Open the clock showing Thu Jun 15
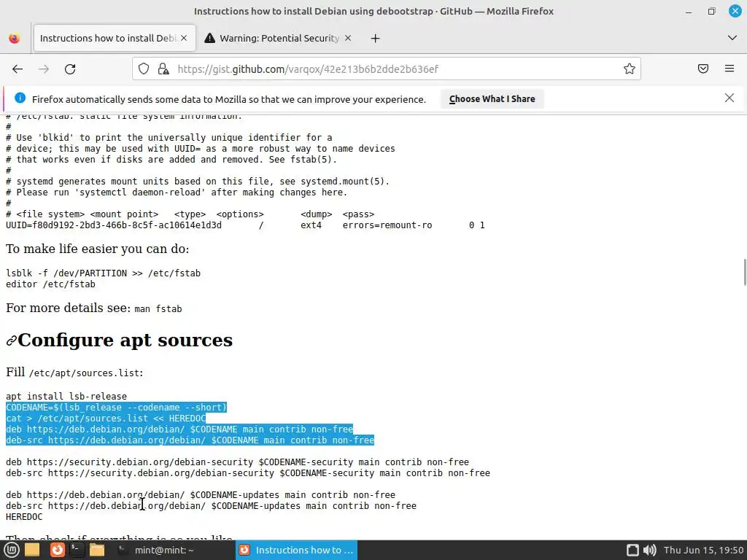747x560 pixels. tap(703, 550)
